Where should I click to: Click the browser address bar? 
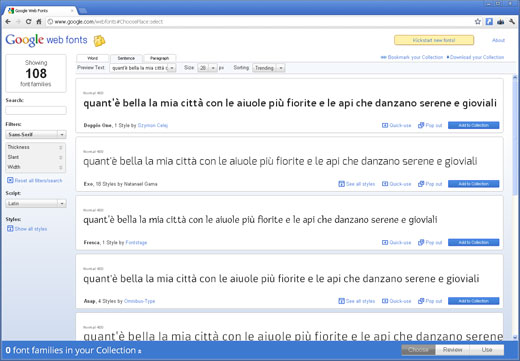point(260,22)
